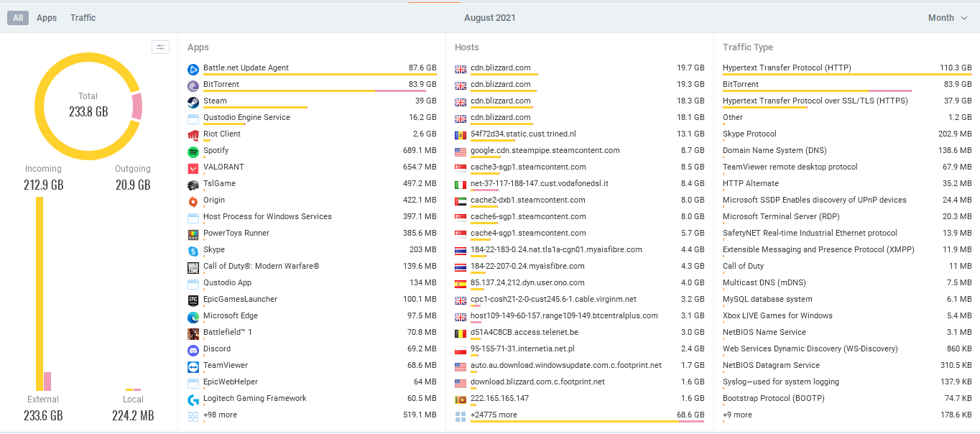Screen dimensions: 980x434
Task: Expand the +24775 more hosts row
Action: pos(579,415)
